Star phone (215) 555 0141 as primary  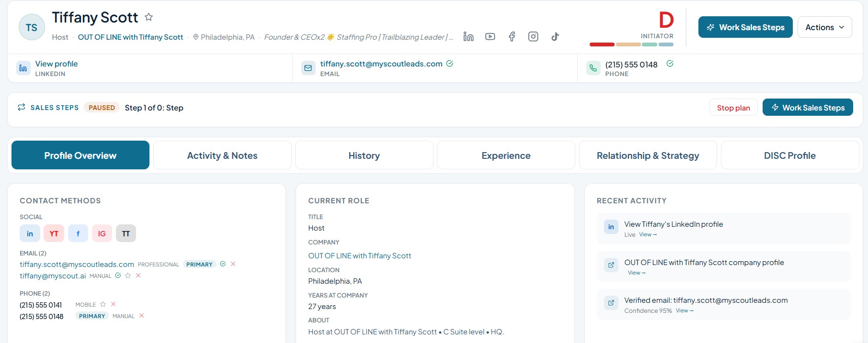pyautogui.click(x=103, y=304)
